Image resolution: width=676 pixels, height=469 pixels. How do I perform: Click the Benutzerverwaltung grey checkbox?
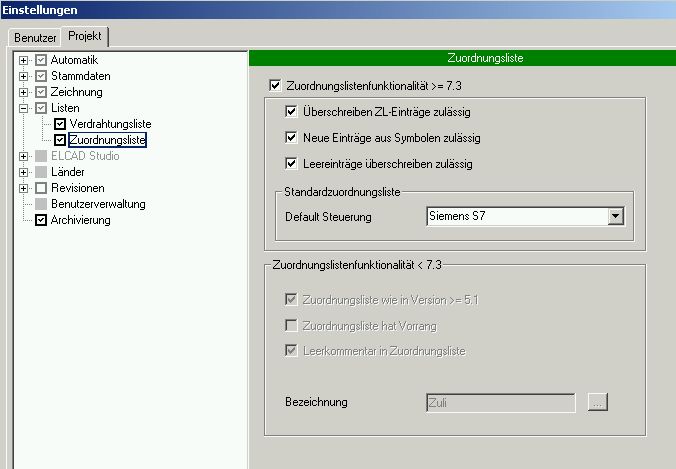41,204
